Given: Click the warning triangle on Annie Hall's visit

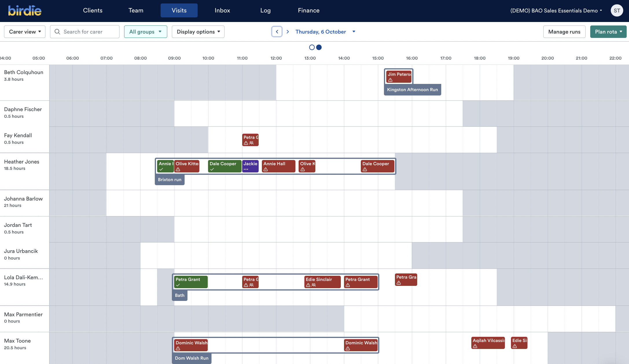Looking at the screenshot, I should pos(266,170).
